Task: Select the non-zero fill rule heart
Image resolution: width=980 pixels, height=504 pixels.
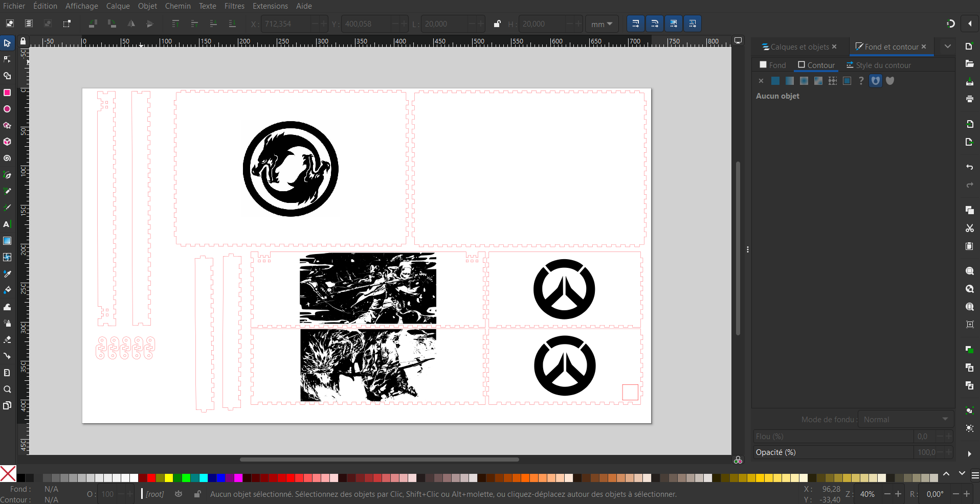Action: [x=890, y=81]
